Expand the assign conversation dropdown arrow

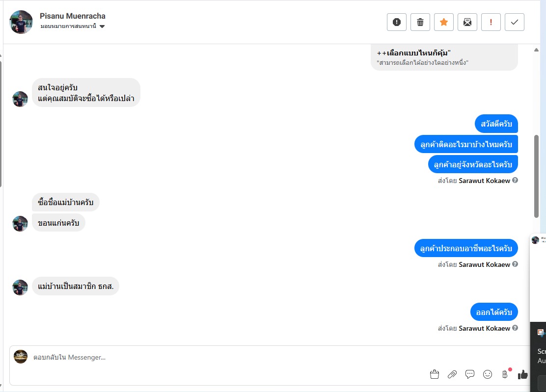click(102, 26)
